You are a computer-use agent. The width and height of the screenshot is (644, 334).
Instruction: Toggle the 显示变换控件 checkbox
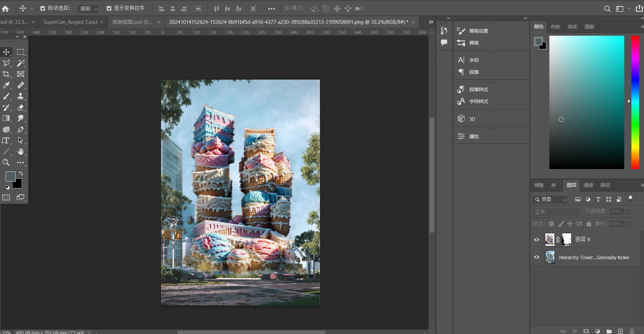point(109,9)
